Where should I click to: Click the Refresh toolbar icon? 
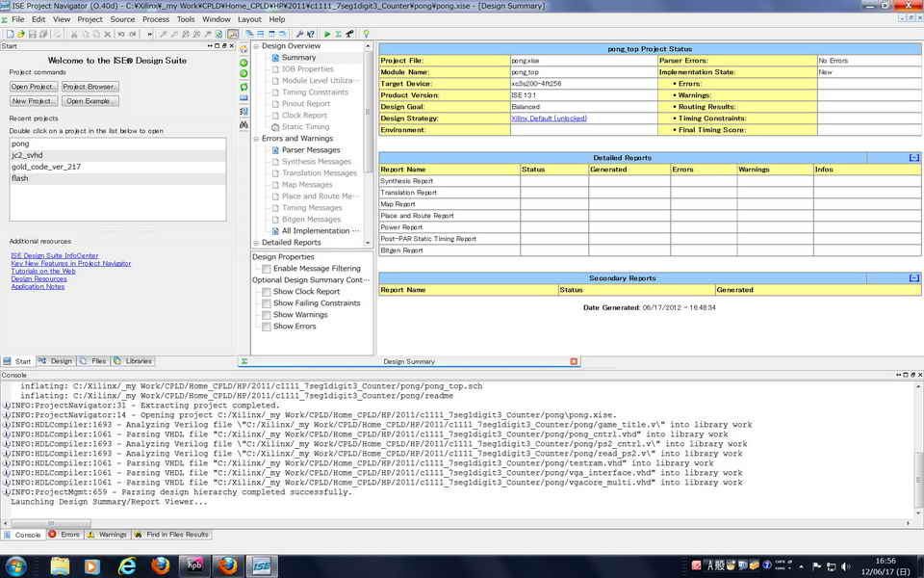[x=218, y=35]
